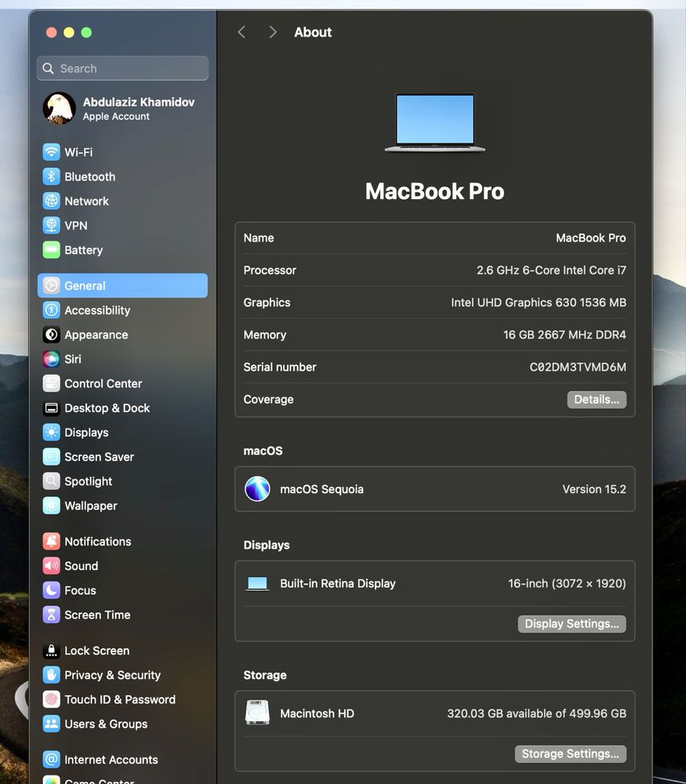This screenshot has width=686, height=784.
Task: Open Wi-Fi settings icon in sidebar
Action: pos(51,152)
